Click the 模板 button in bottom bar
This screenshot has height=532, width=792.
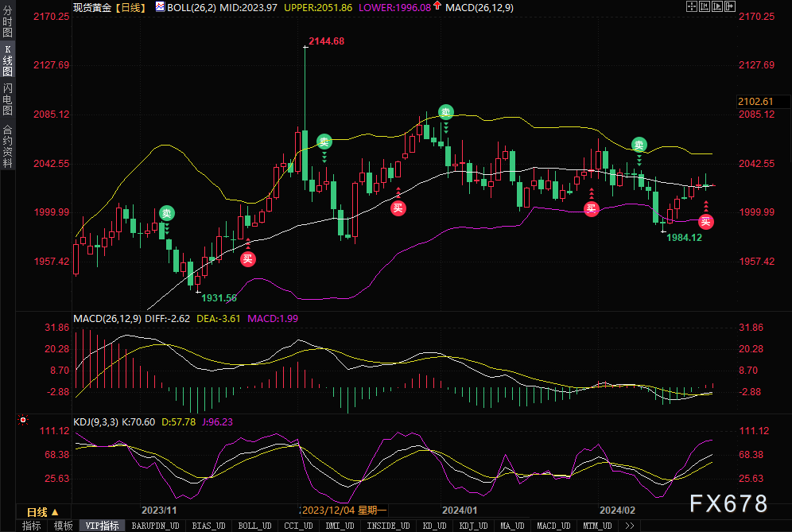[63, 526]
